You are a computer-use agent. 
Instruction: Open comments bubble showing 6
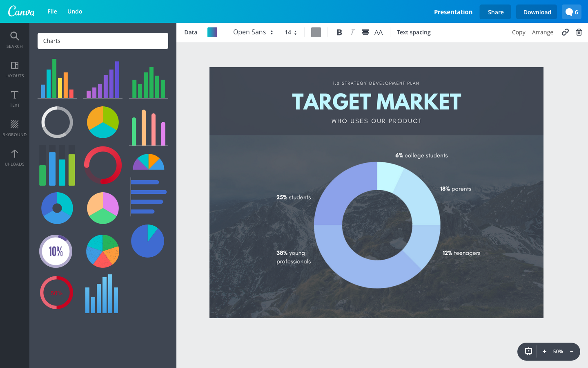pos(572,12)
